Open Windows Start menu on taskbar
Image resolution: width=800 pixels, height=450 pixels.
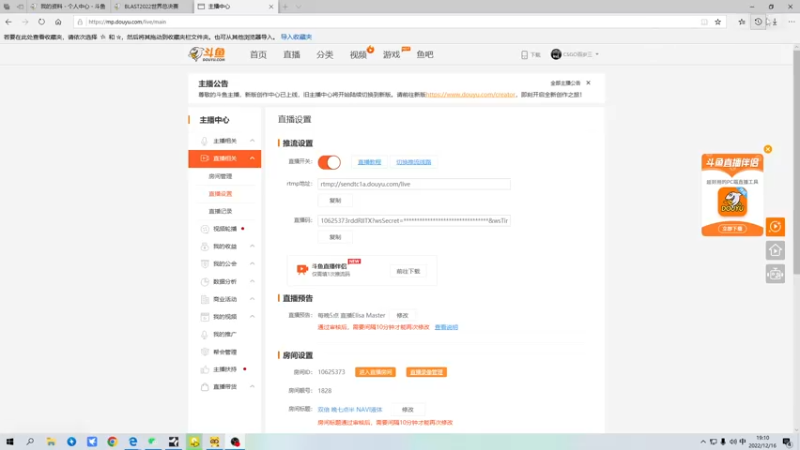pyautogui.click(x=10, y=442)
